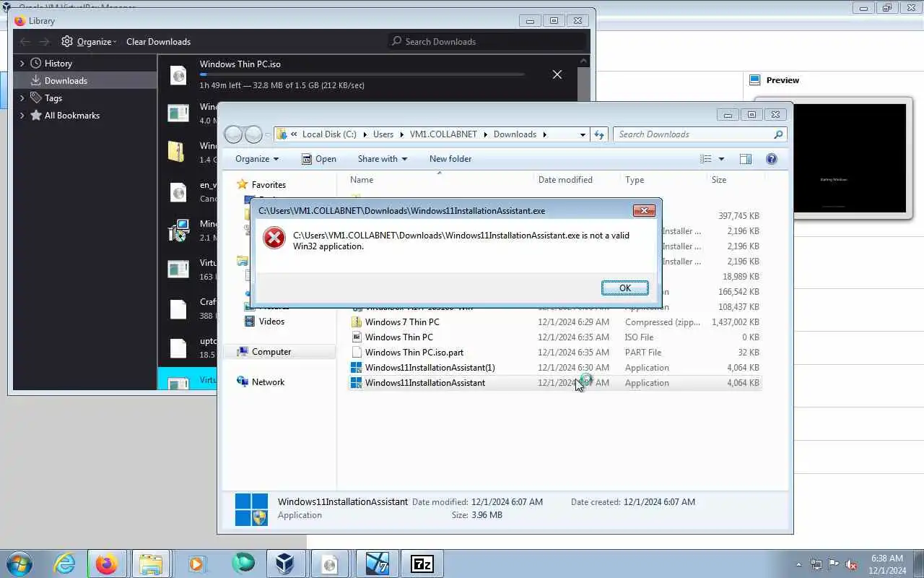Screen dimensions: 924x578
Task: Sort by the Name column header
Action: pyautogui.click(x=438, y=180)
